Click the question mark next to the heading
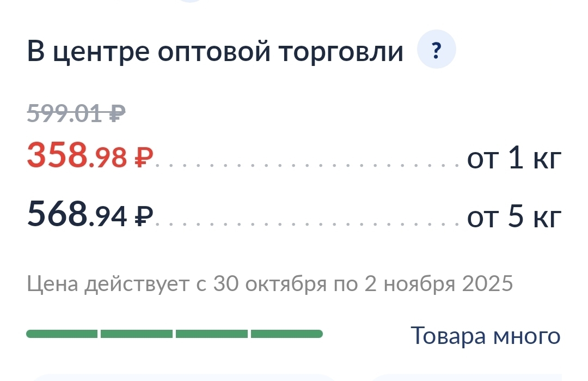Viewport: 588px width, 381px height. pyautogui.click(x=435, y=49)
